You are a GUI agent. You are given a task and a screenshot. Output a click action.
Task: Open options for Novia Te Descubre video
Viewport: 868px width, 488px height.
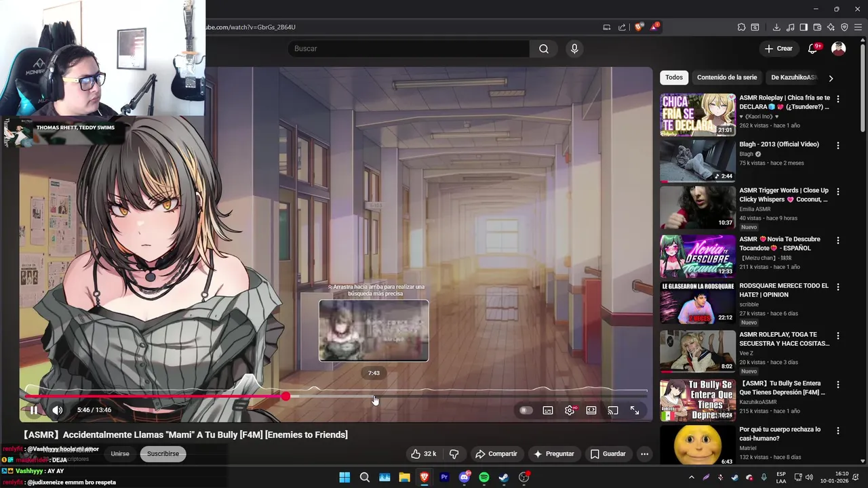pos(838,240)
